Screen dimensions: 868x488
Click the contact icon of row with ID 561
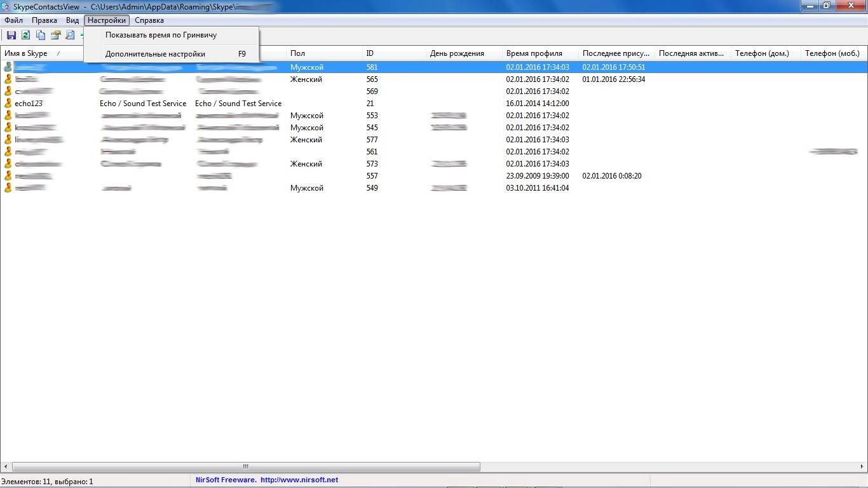click(x=8, y=151)
